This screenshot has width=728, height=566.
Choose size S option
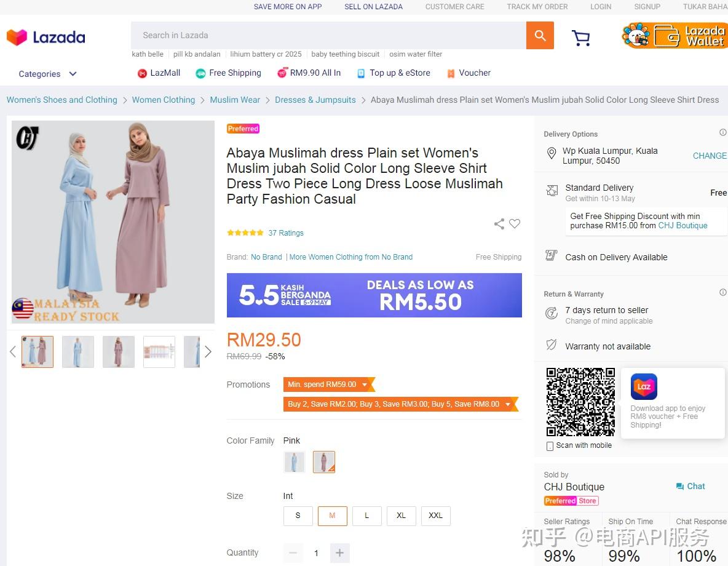[298, 516]
